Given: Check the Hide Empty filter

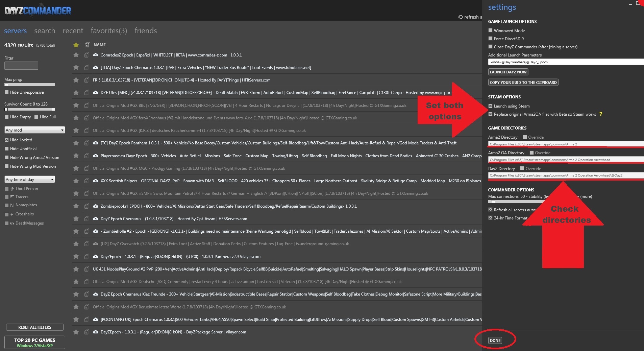Looking at the screenshot, I should pyautogui.click(x=6, y=117).
